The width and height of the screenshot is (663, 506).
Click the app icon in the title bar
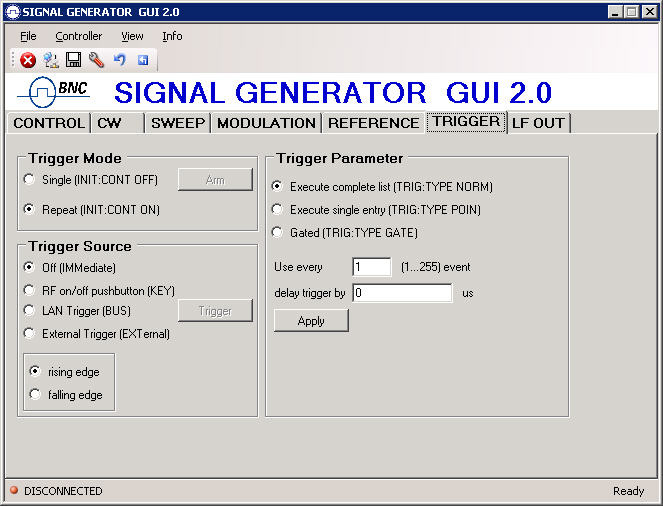(x=12, y=11)
